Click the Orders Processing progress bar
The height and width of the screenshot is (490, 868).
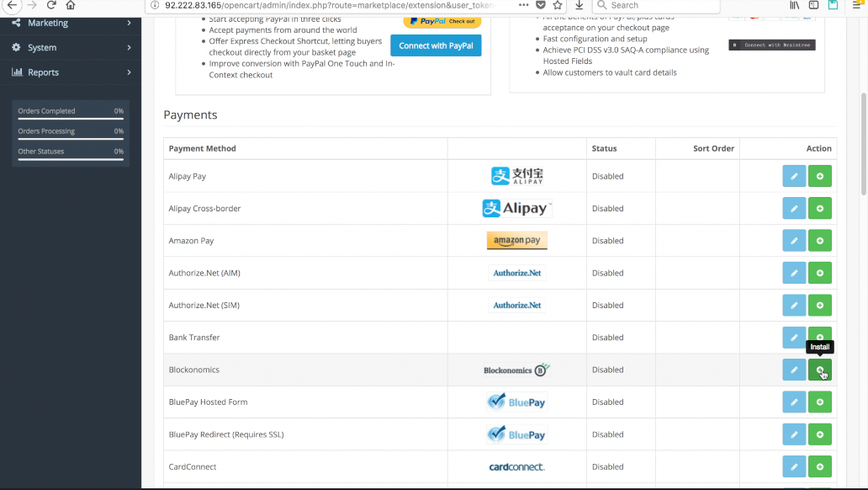click(x=71, y=139)
